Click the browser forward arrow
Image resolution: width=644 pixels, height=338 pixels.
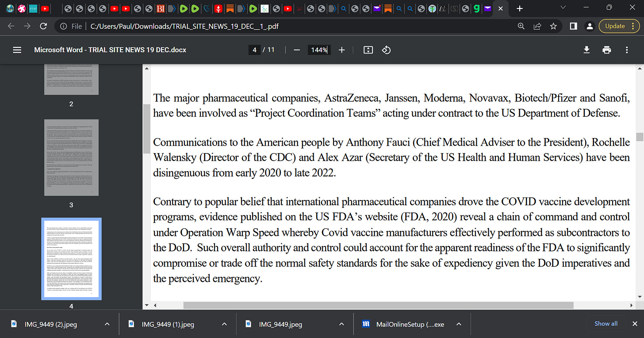pos(27,26)
